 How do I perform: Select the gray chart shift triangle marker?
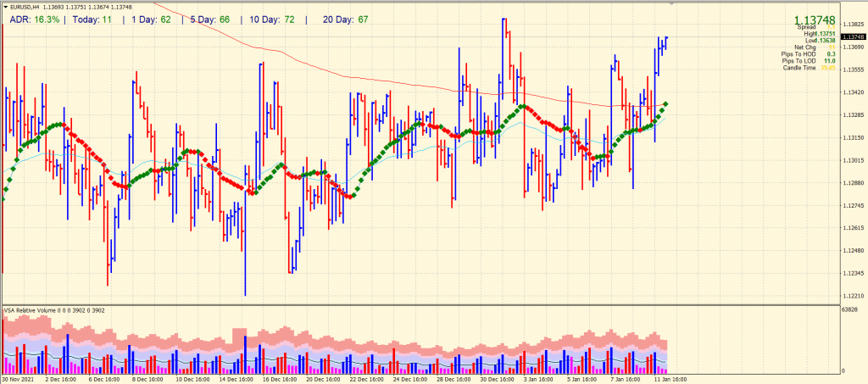coord(672,3)
